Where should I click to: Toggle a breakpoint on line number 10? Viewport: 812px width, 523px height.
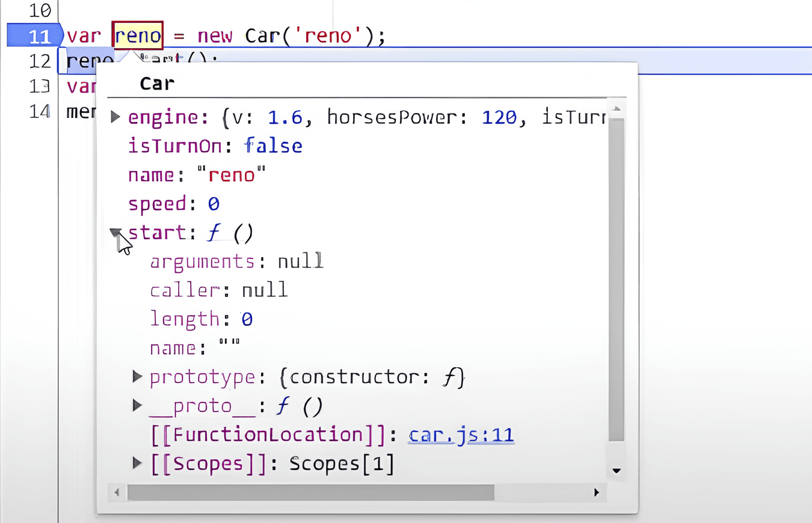[x=40, y=10]
